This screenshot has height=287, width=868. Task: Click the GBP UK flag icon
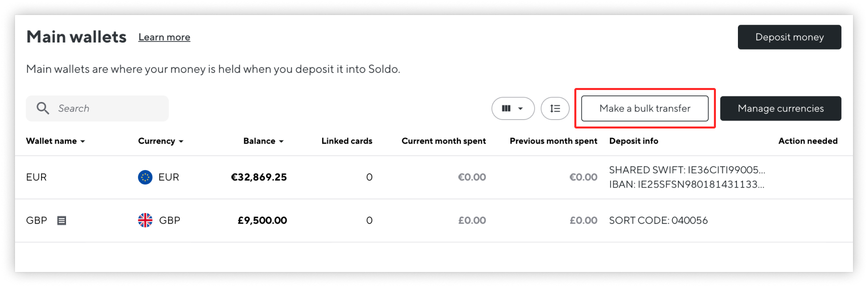[145, 220]
